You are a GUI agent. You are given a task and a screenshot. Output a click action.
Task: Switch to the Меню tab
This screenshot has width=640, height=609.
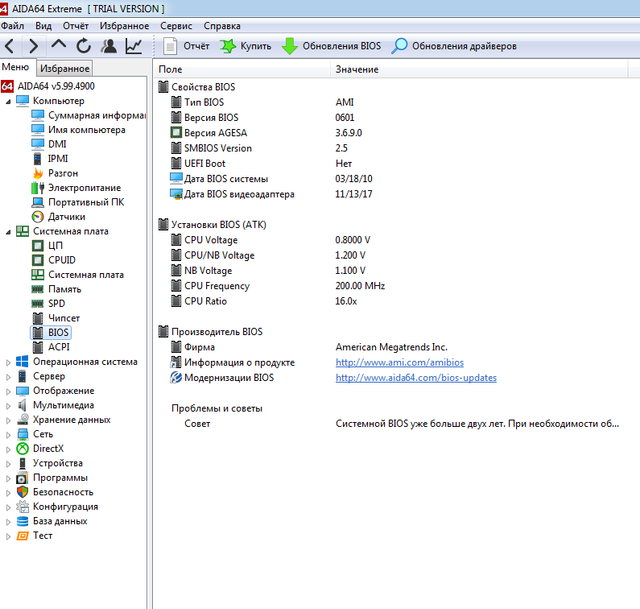(x=16, y=67)
